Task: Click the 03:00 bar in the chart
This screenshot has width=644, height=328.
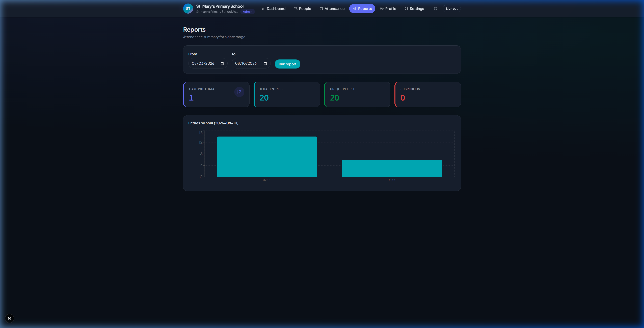Action: tap(392, 168)
